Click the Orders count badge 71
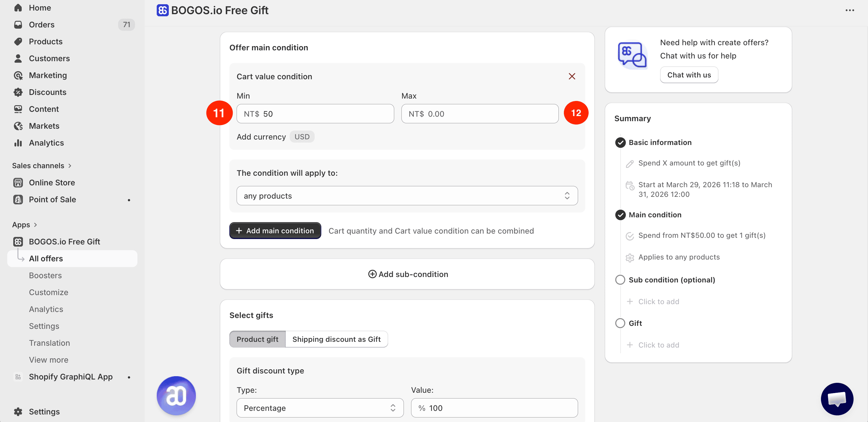Image resolution: width=868 pixels, height=422 pixels. tap(126, 24)
